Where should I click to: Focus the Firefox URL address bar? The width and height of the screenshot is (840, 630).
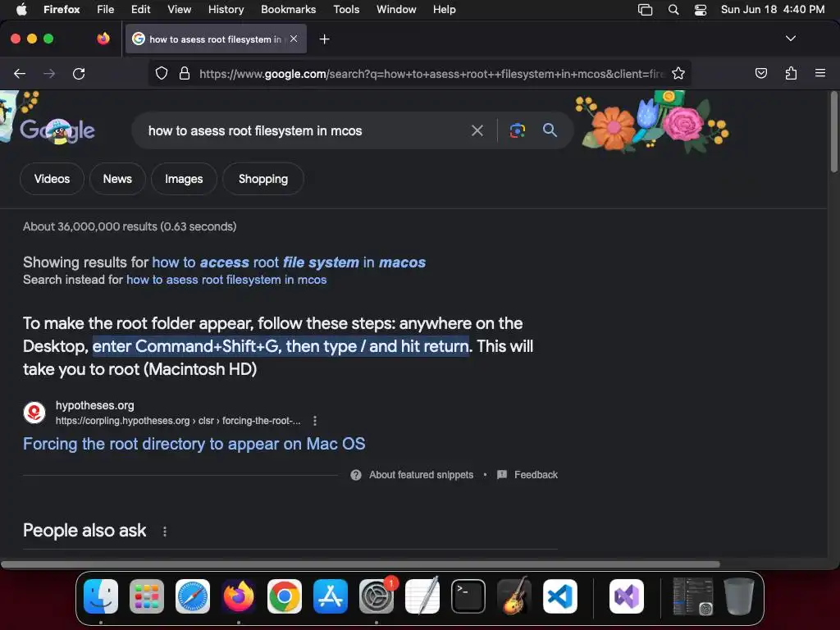[431, 73]
